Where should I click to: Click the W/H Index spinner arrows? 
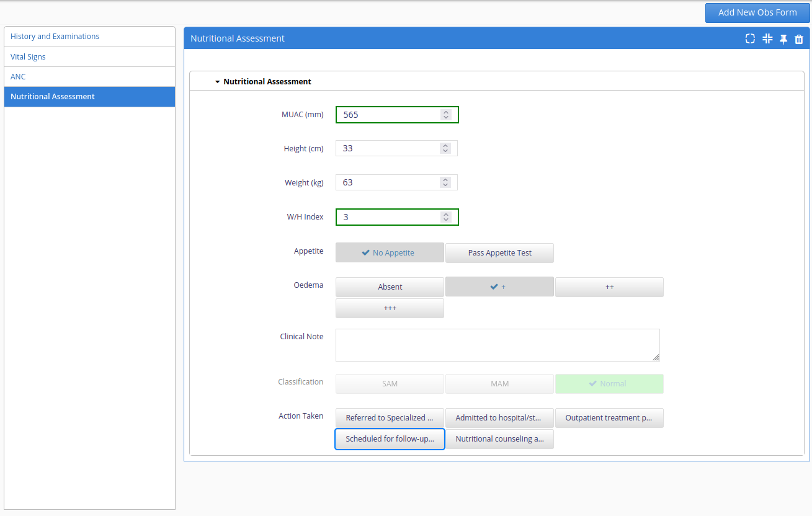coord(445,217)
